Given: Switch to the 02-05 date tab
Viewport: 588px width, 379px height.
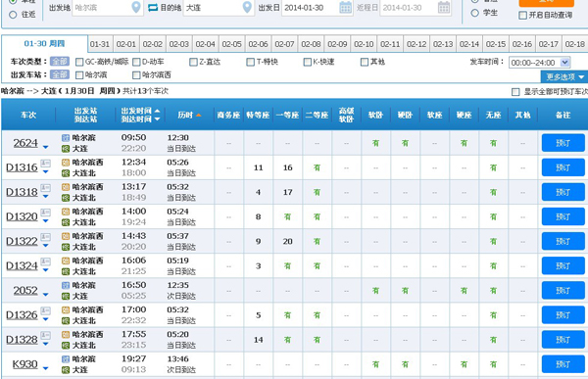Looking at the screenshot, I should coord(231,44).
